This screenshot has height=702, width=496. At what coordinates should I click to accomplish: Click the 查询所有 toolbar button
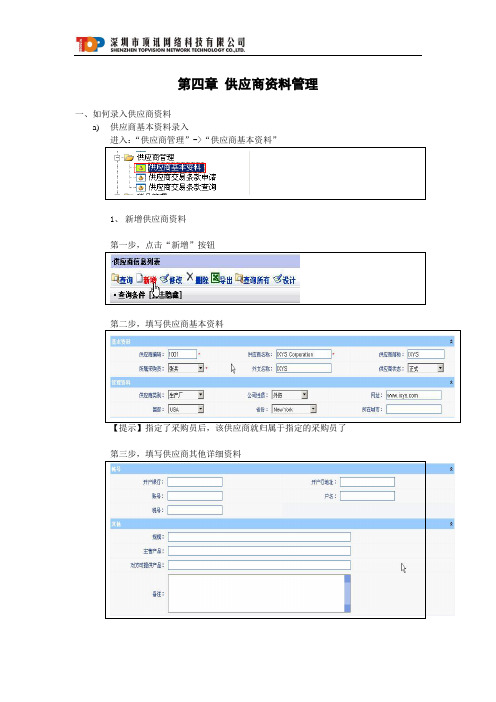click(252, 279)
